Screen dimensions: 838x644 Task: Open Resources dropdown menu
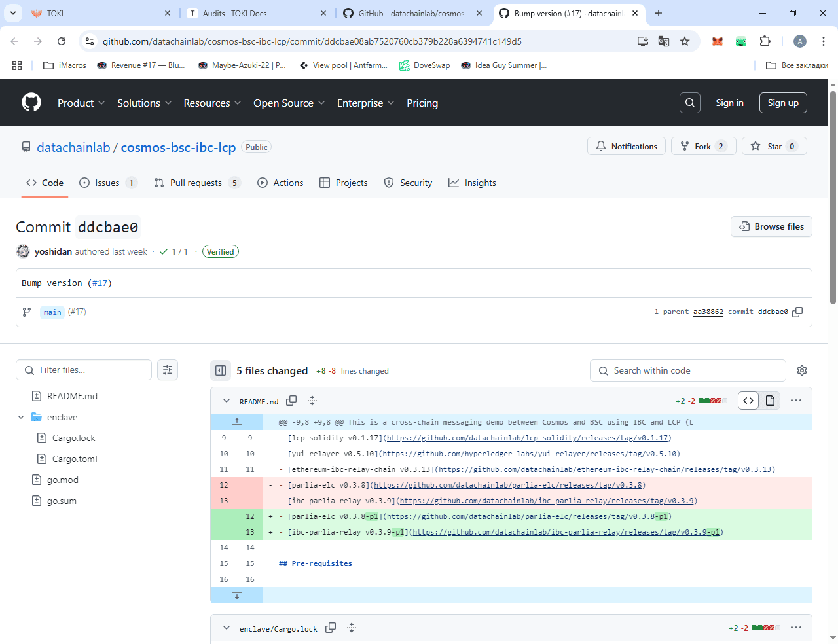coord(212,103)
